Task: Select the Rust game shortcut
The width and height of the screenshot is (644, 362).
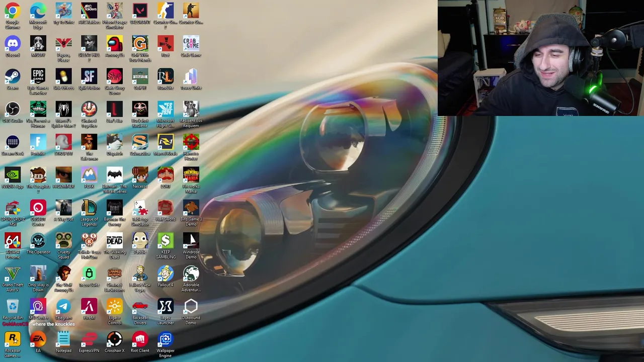Action: tap(166, 44)
